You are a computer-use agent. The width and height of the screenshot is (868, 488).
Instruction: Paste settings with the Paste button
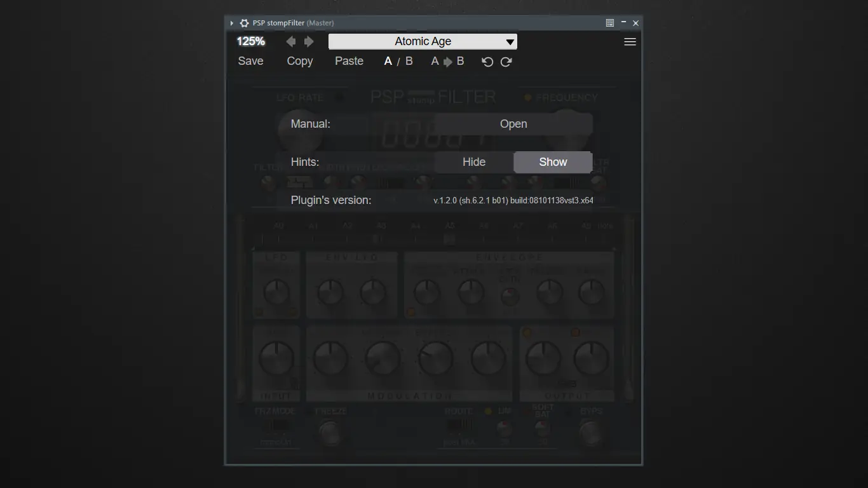pyautogui.click(x=349, y=61)
